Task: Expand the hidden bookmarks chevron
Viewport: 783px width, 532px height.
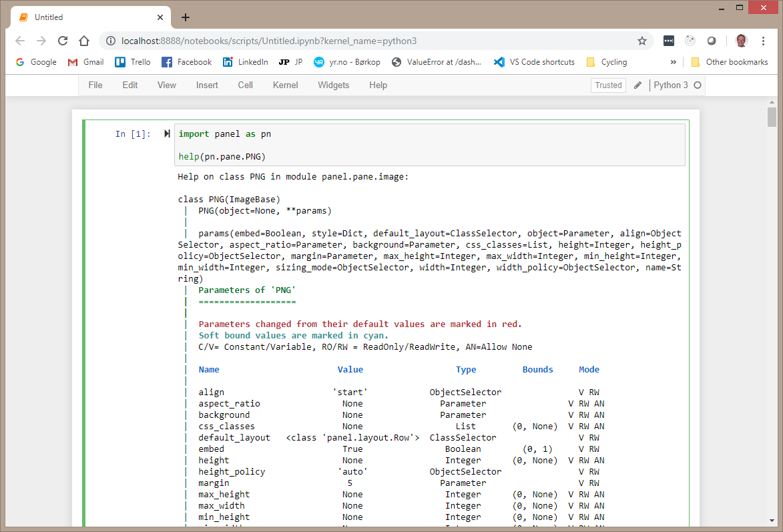Action: click(674, 61)
